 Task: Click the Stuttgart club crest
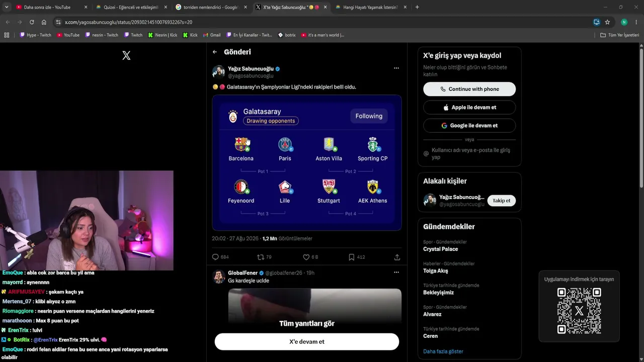coord(329,187)
